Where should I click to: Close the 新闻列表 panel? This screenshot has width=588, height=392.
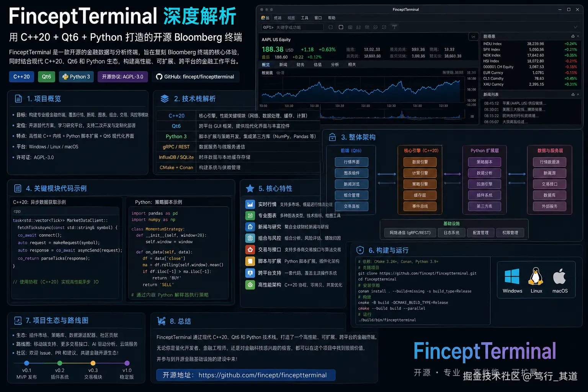578,95
